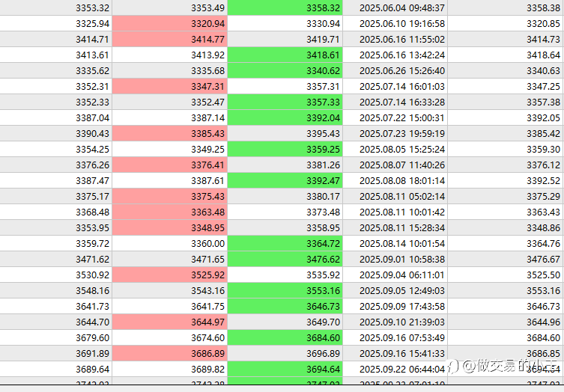Click the red cell 3363.48

tap(169, 212)
